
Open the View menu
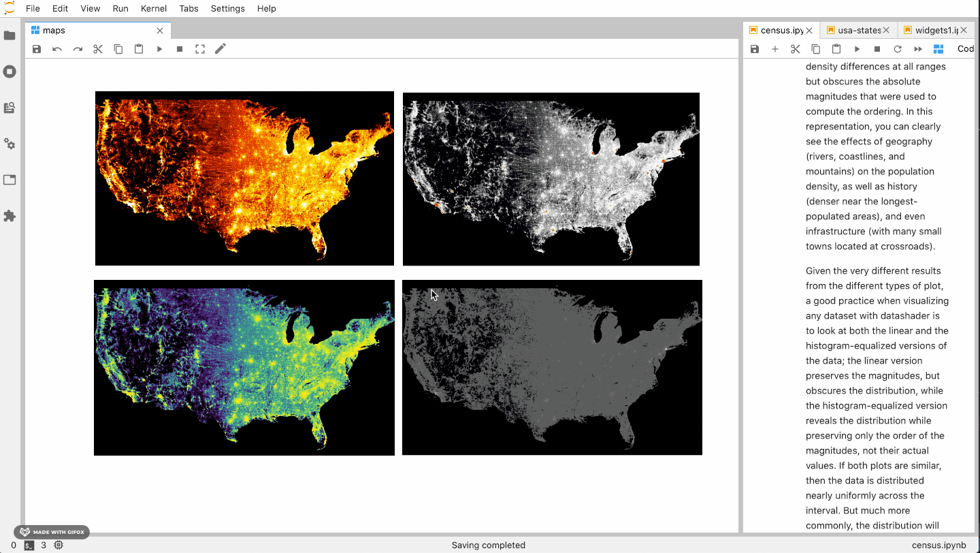coord(91,9)
